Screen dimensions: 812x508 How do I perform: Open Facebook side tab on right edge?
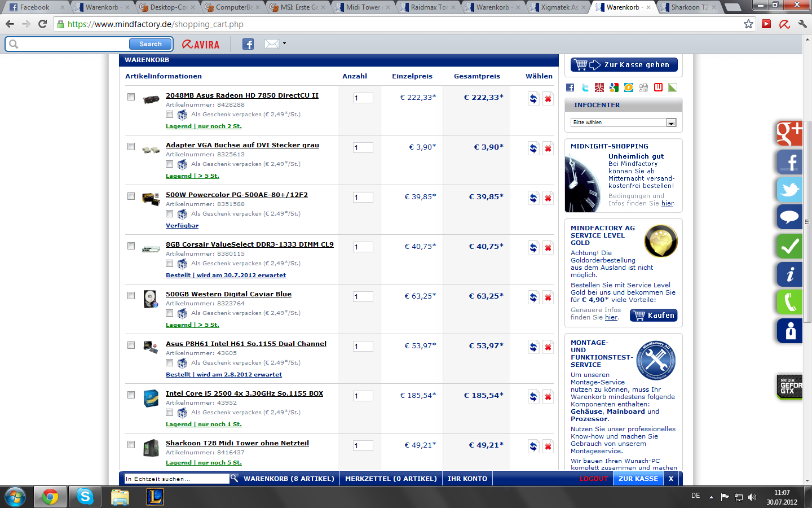coord(789,162)
